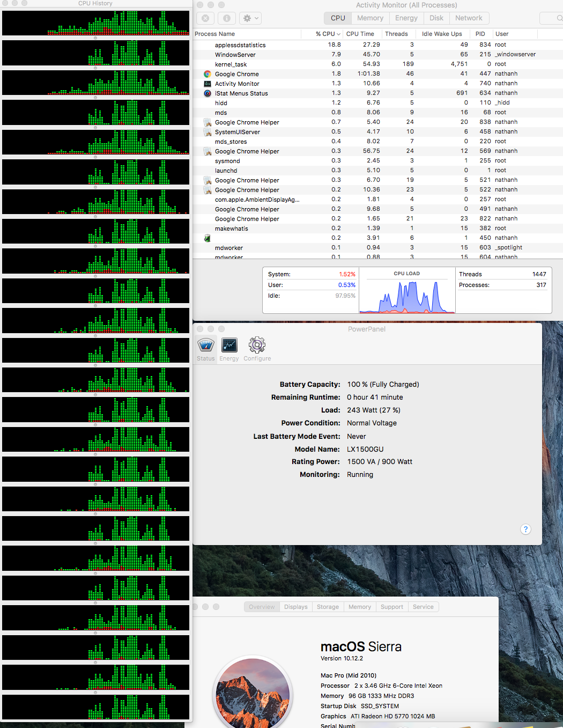The image size is (563, 728).
Task: Switch to the CPU tab in Activity Monitor
Action: 338,18
